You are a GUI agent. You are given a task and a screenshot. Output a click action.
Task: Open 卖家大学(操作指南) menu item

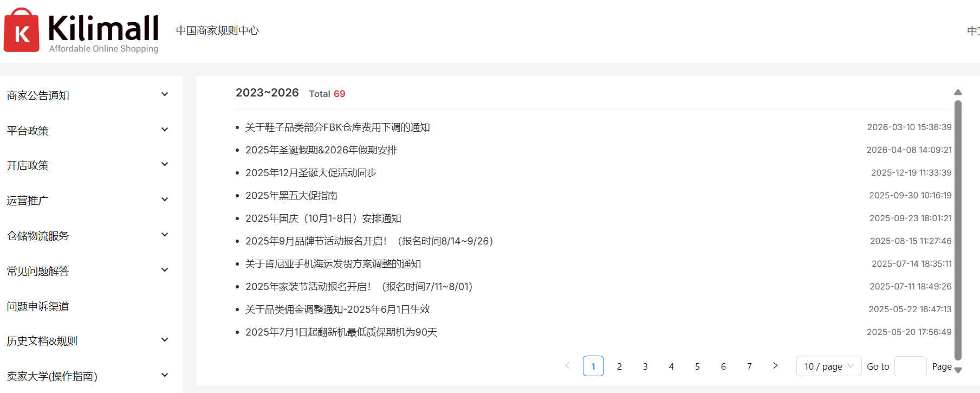click(x=52, y=376)
